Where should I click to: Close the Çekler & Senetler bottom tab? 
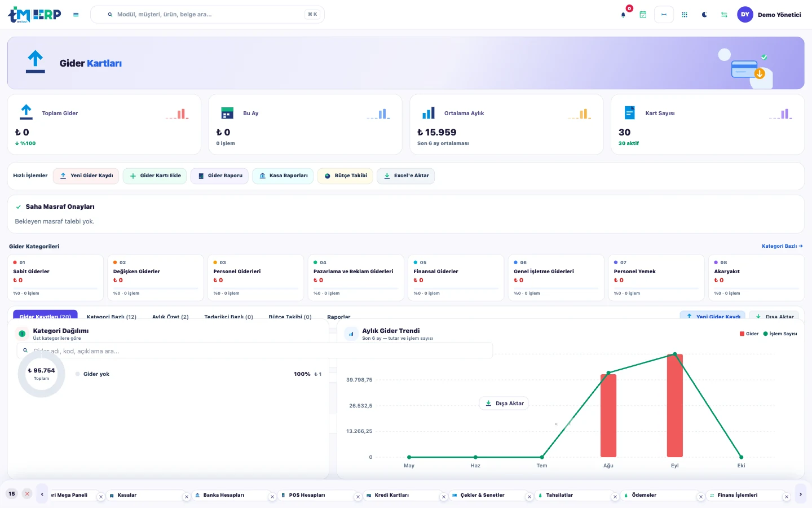pyautogui.click(x=529, y=497)
